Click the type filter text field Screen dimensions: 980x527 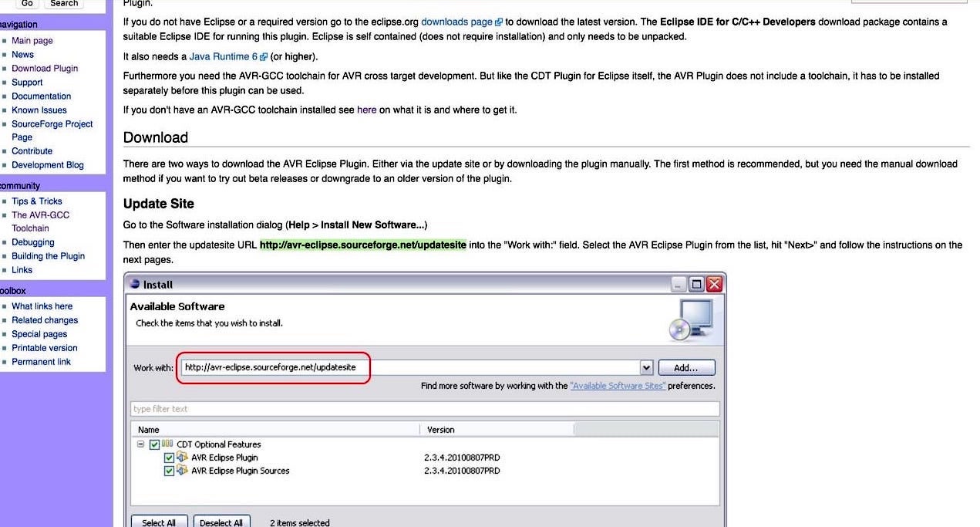(425, 409)
